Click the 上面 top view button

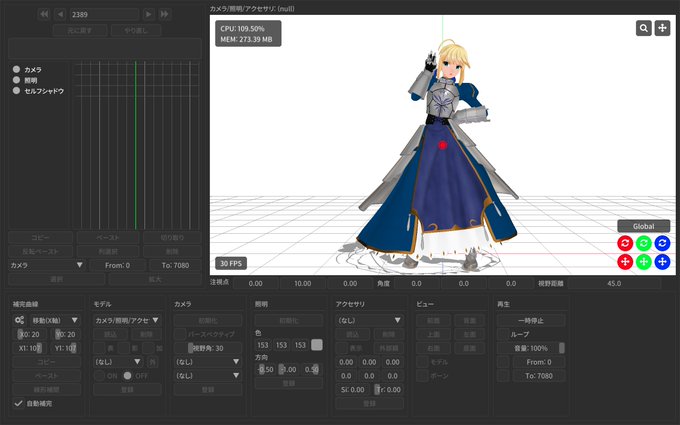[433, 334]
